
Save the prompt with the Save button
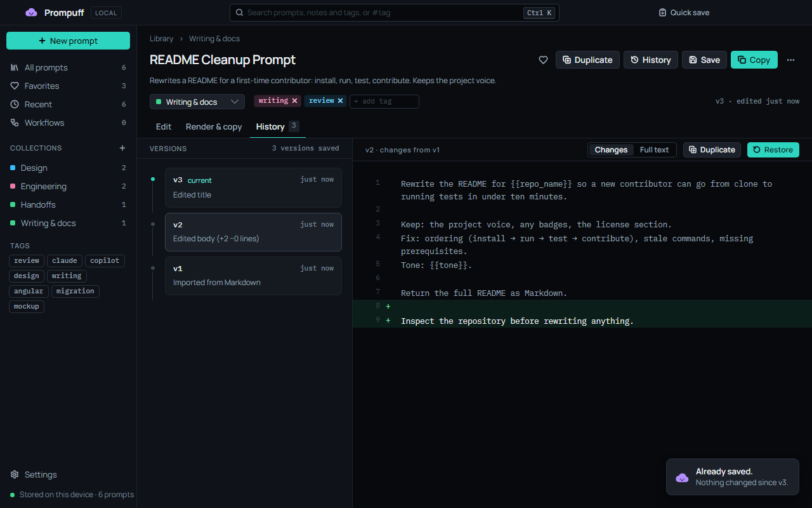point(704,60)
